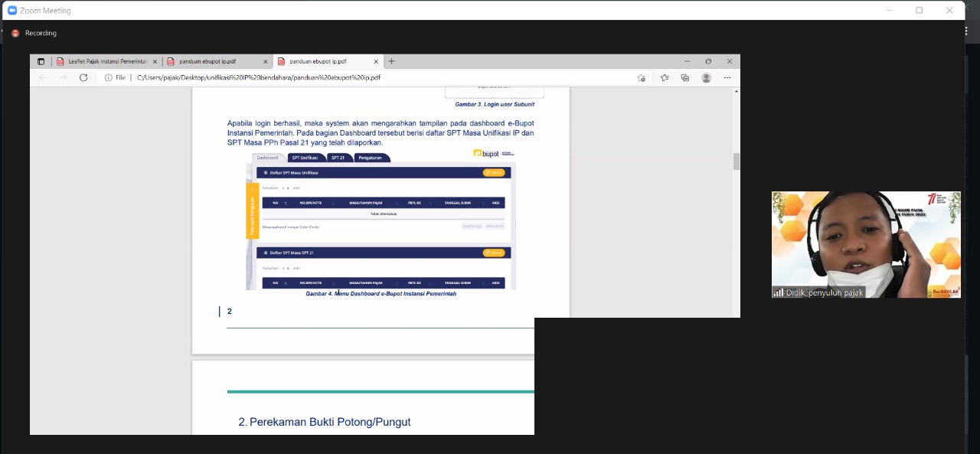Close the Leaflet Pajak tab
980x454 pixels.
click(155, 61)
